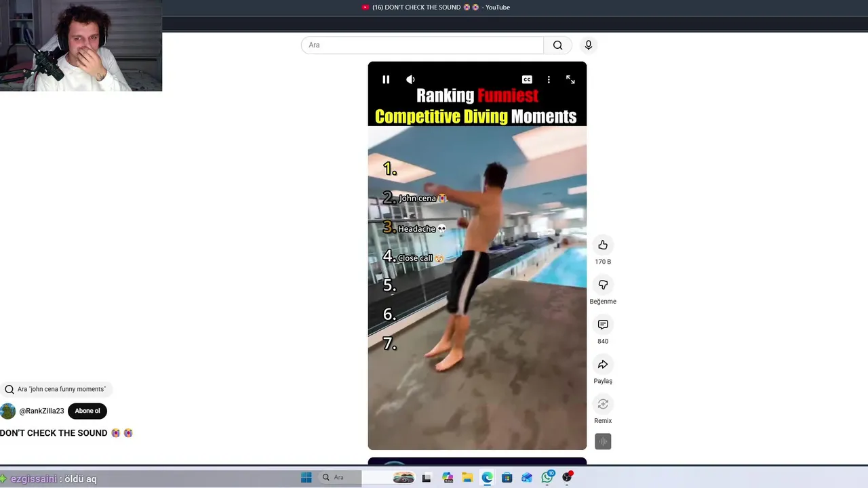The height and width of the screenshot is (488, 868).
Task: Open OBS Studio from the taskbar
Action: coord(568,476)
